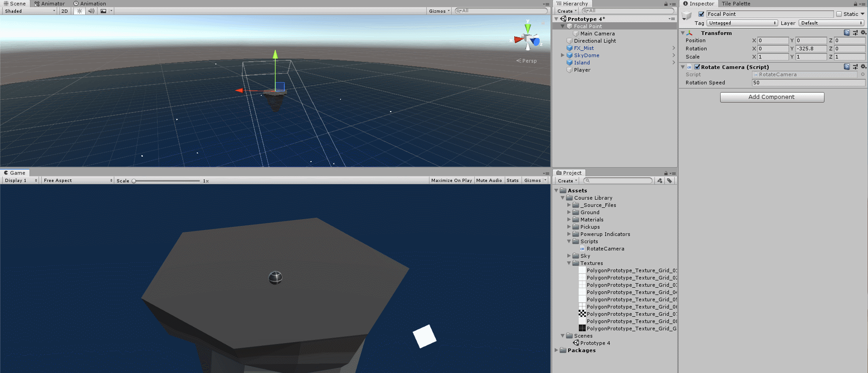Toggle Focal Point active checkbox
Viewport: 868px width, 373px height.
coord(702,14)
